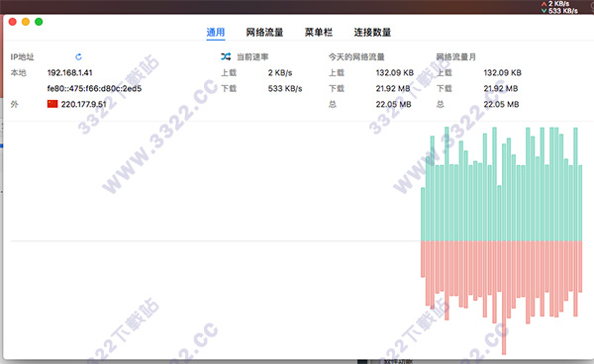Go to the 连接数量 tab
The height and width of the screenshot is (364, 594).
(372, 33)
